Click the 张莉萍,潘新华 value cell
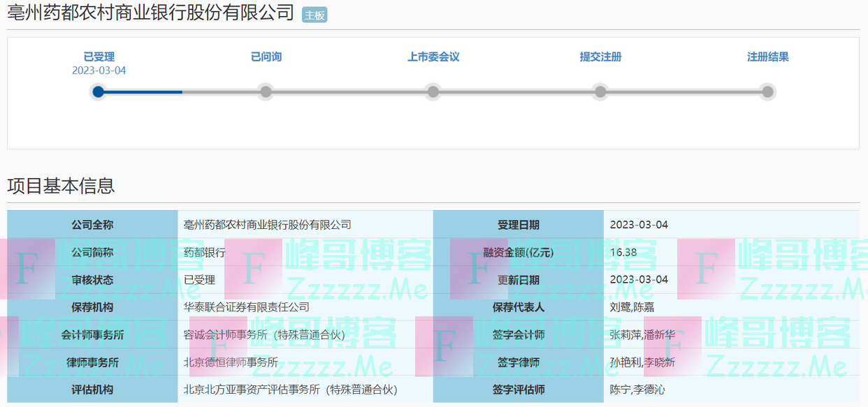868x407 pixels. [x=732, y=334]
